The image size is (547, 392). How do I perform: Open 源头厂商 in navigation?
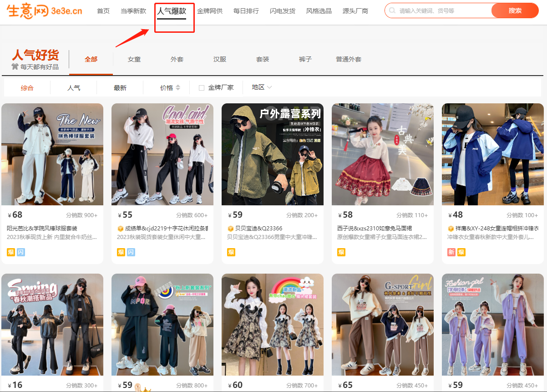pos(355,11)
